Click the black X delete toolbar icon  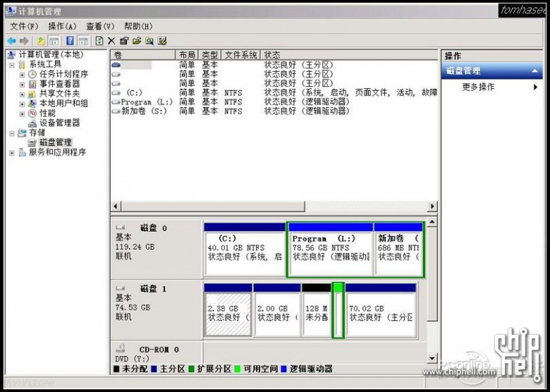(111, 41)
